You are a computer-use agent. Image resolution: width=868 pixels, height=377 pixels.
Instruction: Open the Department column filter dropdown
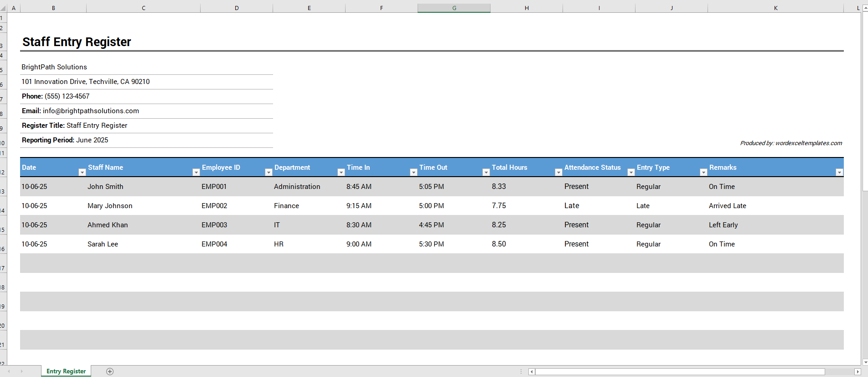[x=341, y=172]
